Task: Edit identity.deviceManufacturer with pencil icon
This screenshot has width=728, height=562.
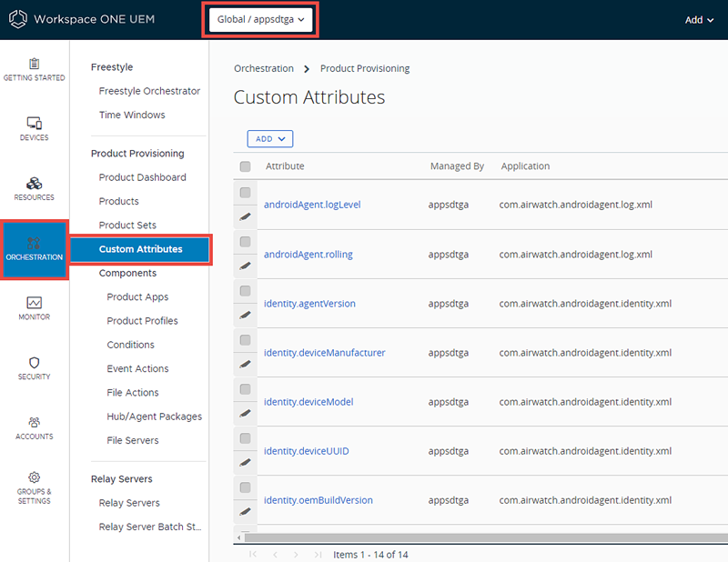Action: [245, 365]
